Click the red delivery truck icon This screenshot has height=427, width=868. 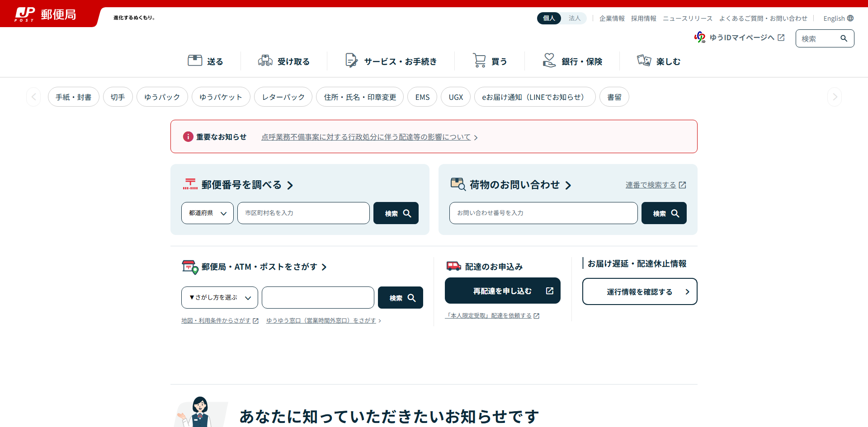453,266
